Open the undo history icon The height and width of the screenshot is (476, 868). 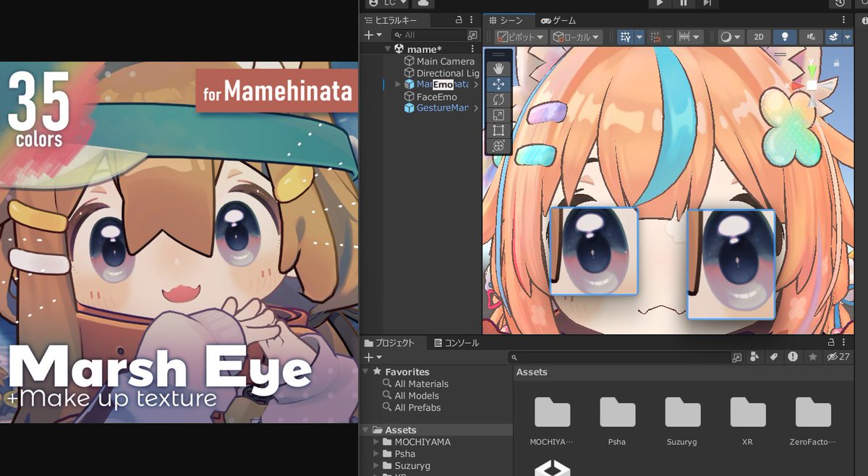click(x=840, y=4)
